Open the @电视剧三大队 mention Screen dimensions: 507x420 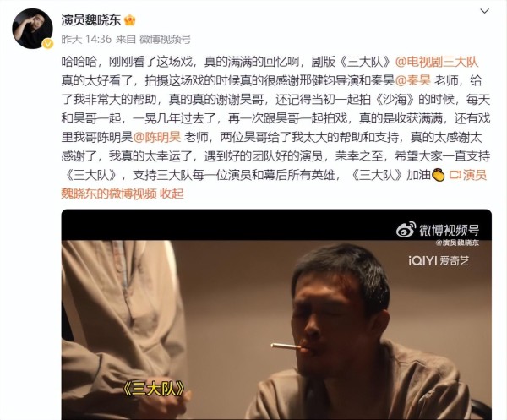coord(437,62)
